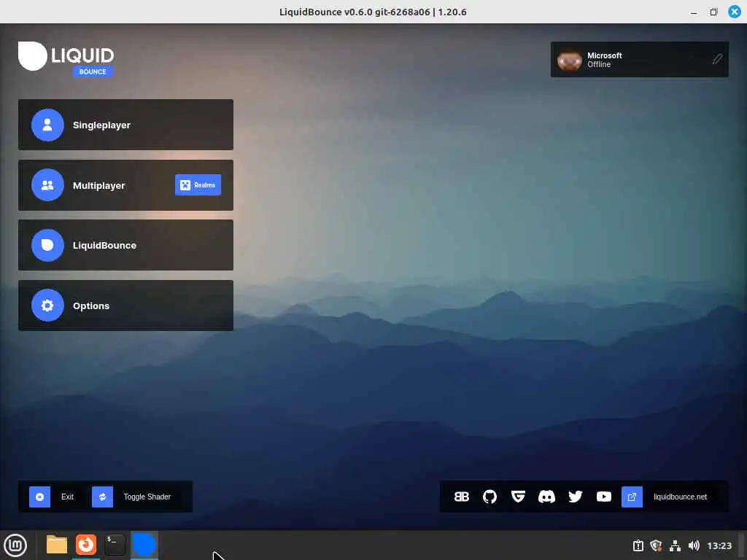Open the Options menu
Screen dimensions: 747x560
click(125, 306)
